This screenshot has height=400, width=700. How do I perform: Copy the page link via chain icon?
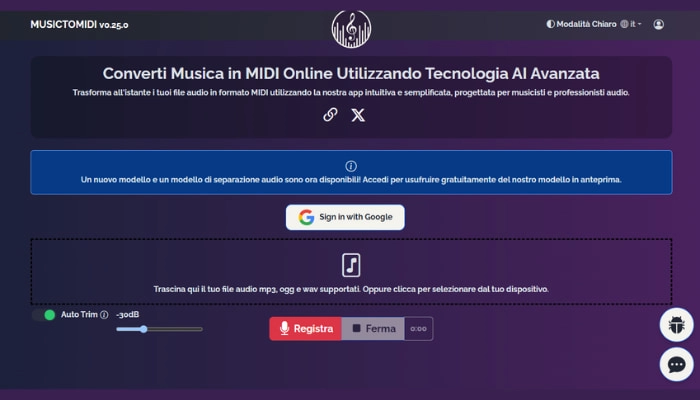[330, 115]
